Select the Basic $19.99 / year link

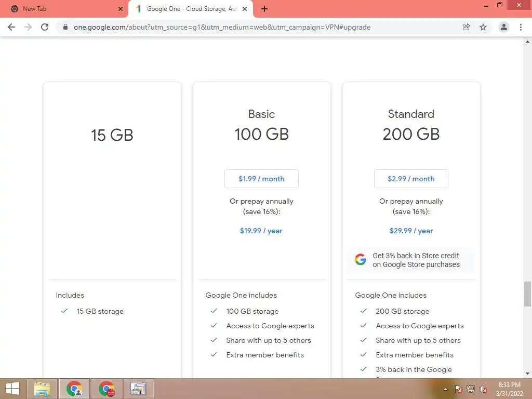pyautogui.click(x=261, y=231)
